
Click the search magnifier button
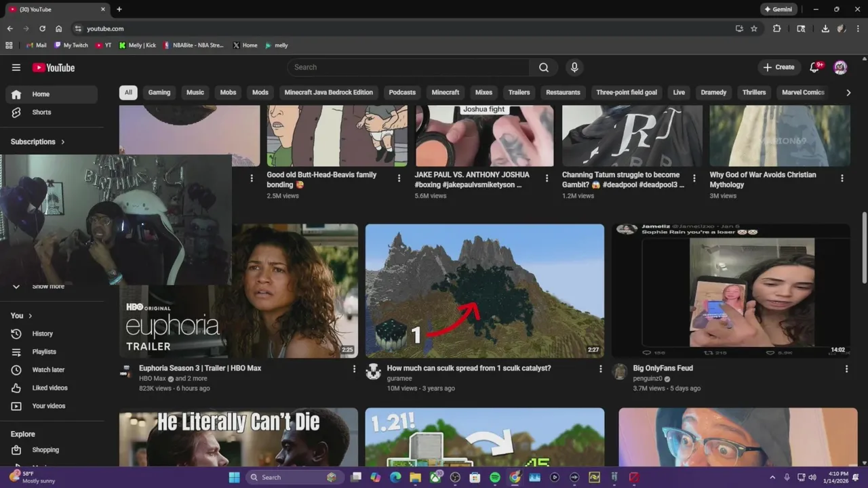click(x=544, y=67)
